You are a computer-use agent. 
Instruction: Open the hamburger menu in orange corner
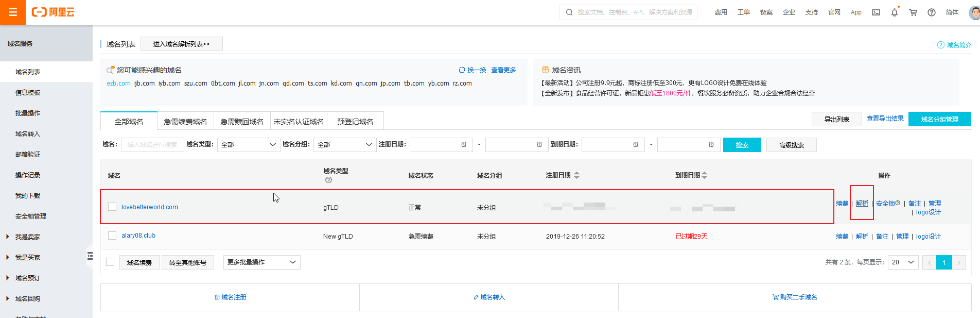[x=13, y=12]
